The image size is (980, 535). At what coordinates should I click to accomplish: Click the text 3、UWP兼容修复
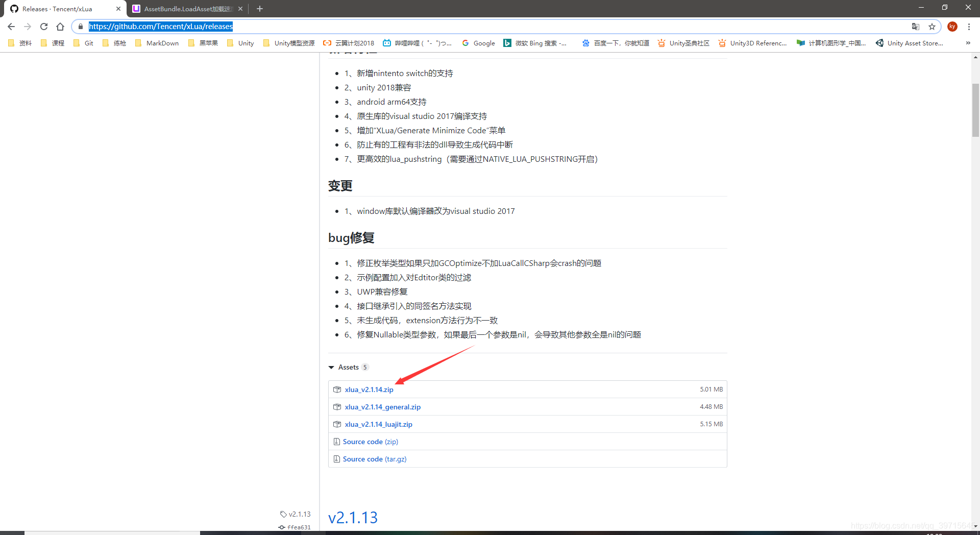point(376,292)
